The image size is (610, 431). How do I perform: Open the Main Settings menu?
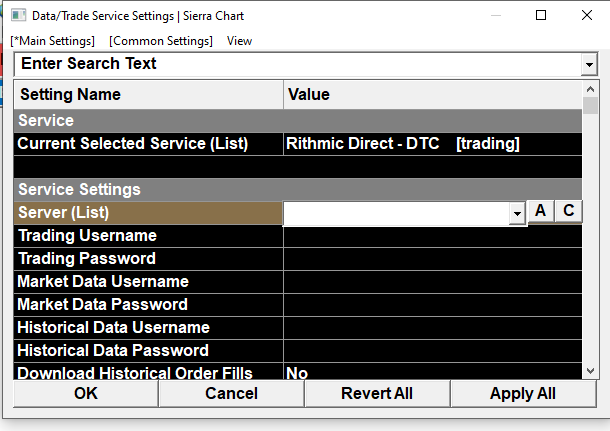52,41
